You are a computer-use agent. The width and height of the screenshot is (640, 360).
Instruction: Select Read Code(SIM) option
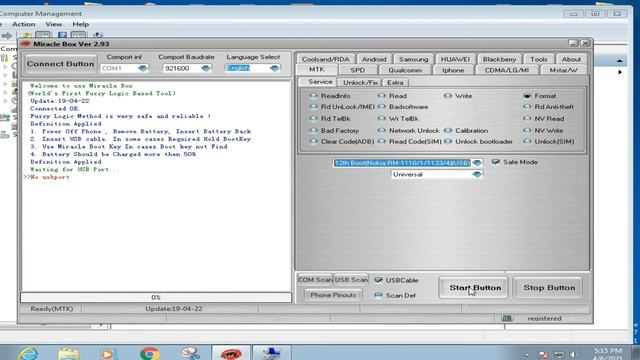coord(410,142)
